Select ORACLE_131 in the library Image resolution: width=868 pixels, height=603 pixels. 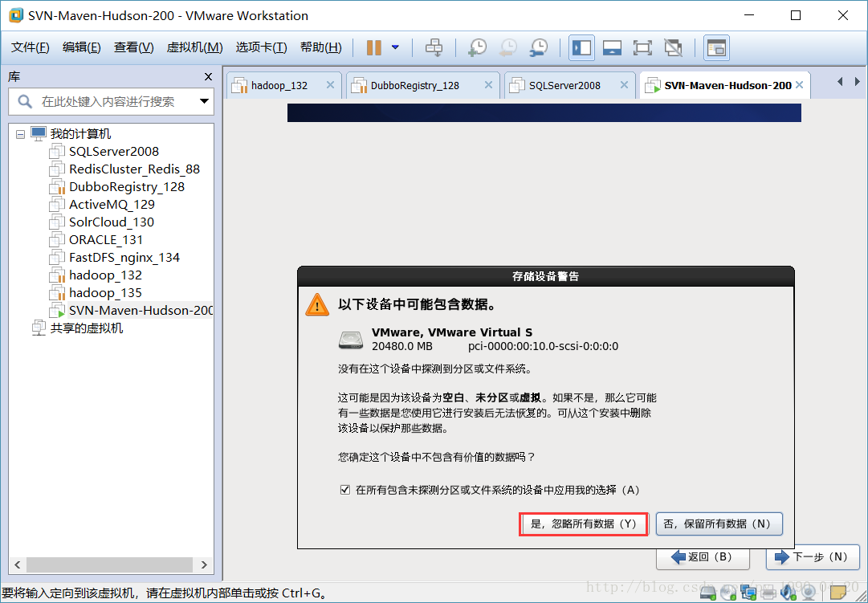coord(106,240)
